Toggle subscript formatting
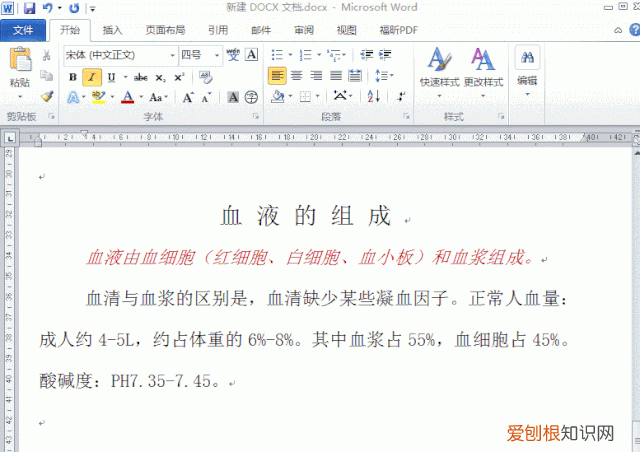The width and height of the screenshot is (640, 452). tap(160, 77)
